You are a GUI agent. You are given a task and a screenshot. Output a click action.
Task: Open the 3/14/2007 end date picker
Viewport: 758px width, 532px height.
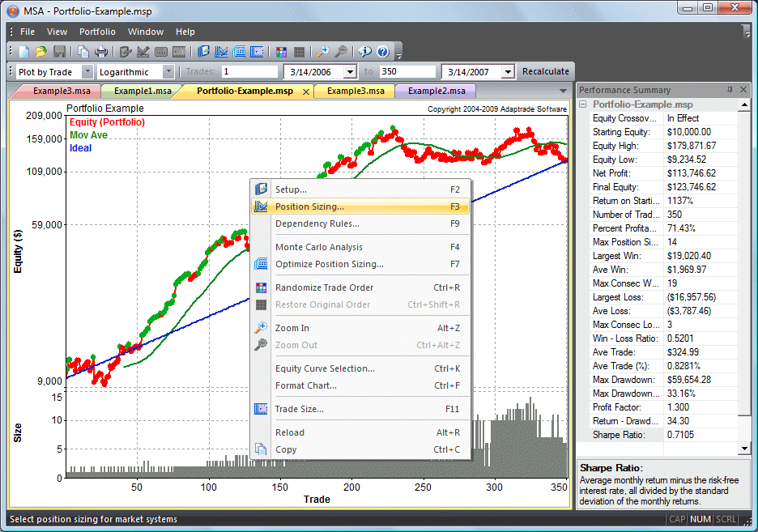coord(508,72)
